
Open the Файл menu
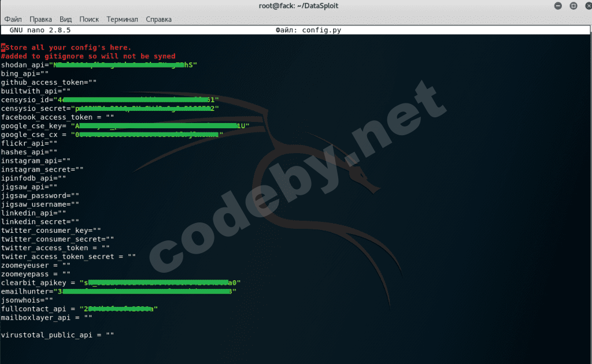13,19
